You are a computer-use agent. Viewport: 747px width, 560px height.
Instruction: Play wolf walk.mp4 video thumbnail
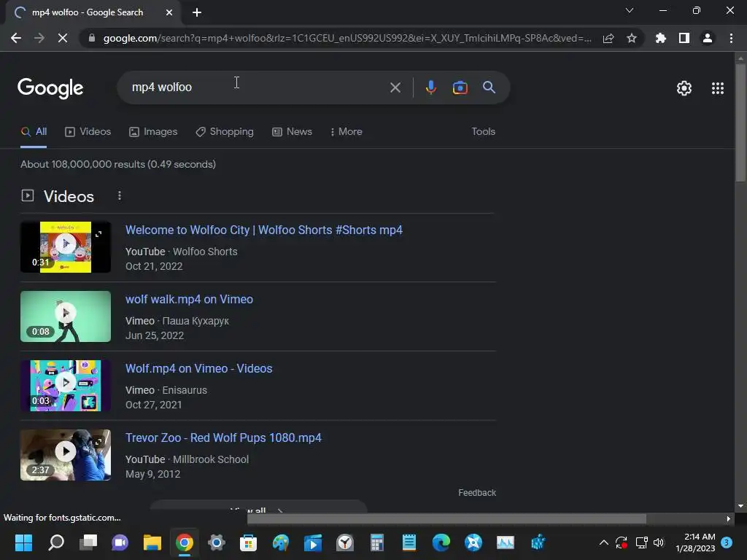(66, 316)
